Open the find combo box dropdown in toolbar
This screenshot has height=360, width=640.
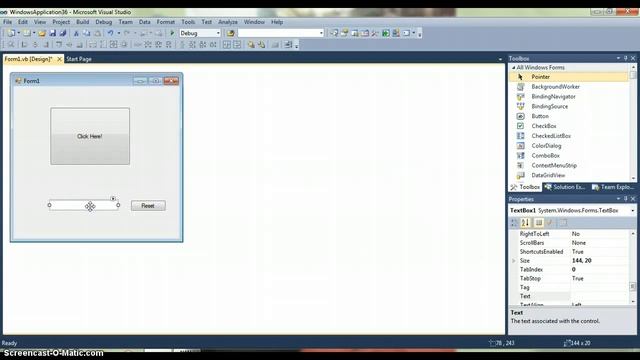(321, 33)
